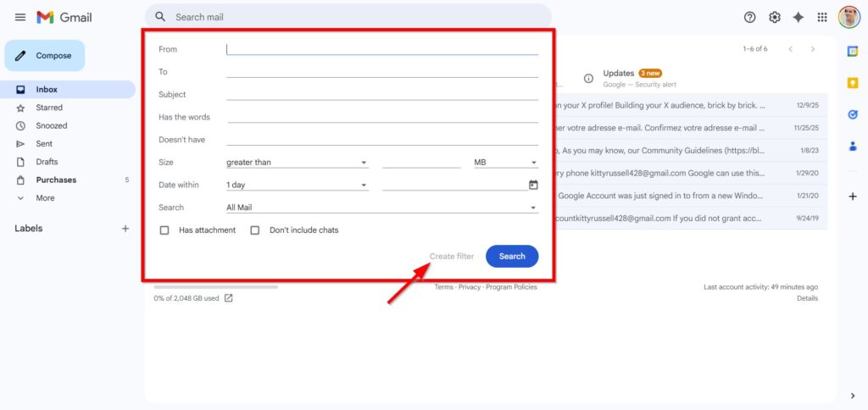Open the email dated 1/29/20
This screenshot has height=410, width=868.
point(690,173)
